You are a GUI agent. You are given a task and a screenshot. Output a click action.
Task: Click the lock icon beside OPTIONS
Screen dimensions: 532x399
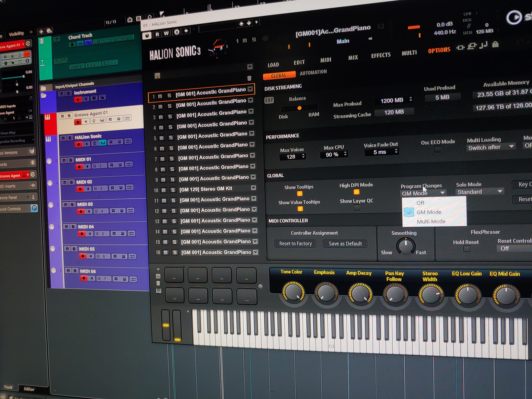(495, 44)
